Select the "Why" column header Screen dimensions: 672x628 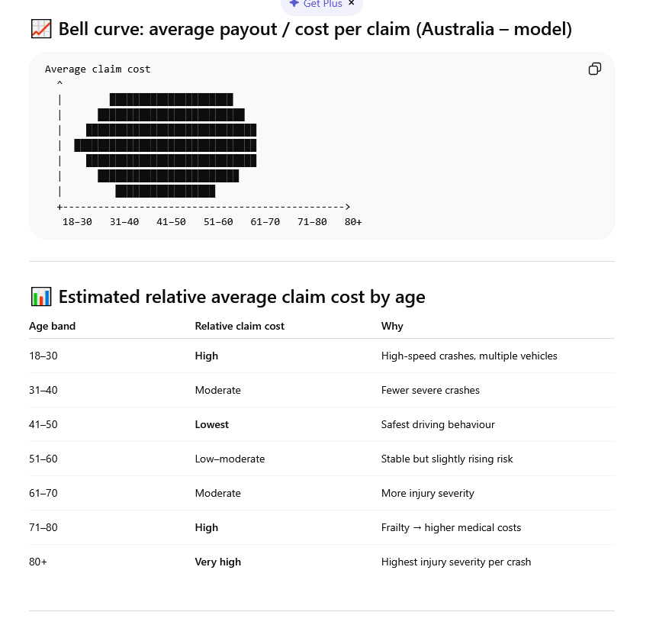point(392,326)
